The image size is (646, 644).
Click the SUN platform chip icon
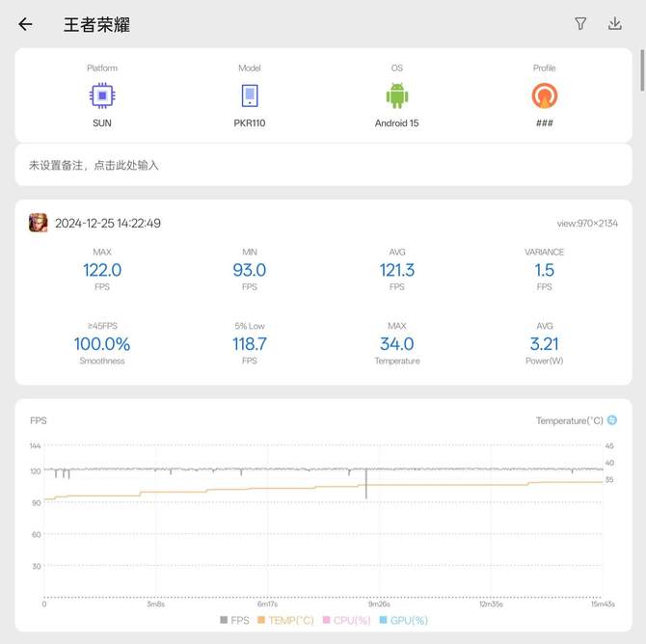pos(102,95)
